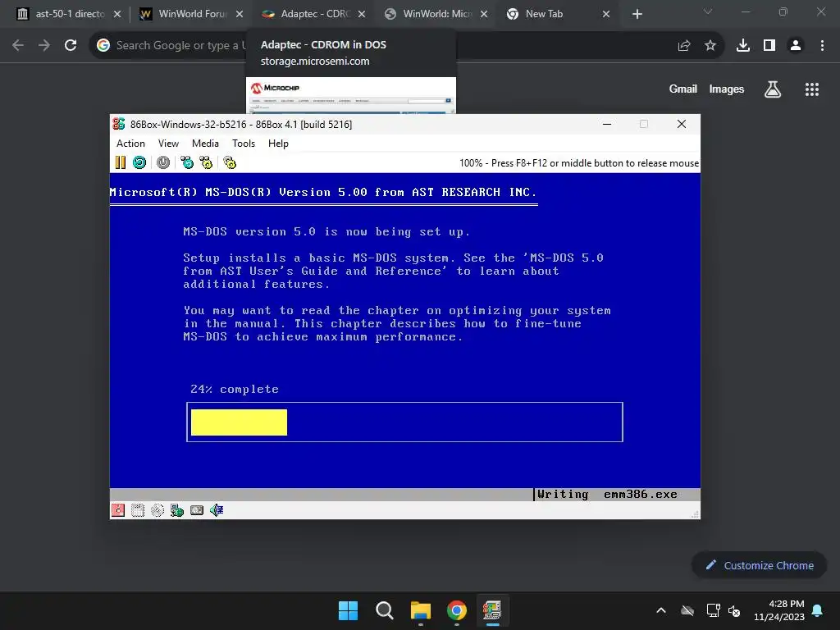Close the WinWorld: Micr tab
The image size is (840, 630).
pos(484,15)
